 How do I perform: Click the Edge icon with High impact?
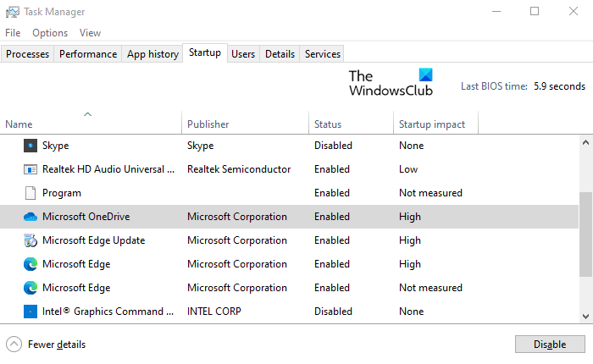click(x=30, y=264)
